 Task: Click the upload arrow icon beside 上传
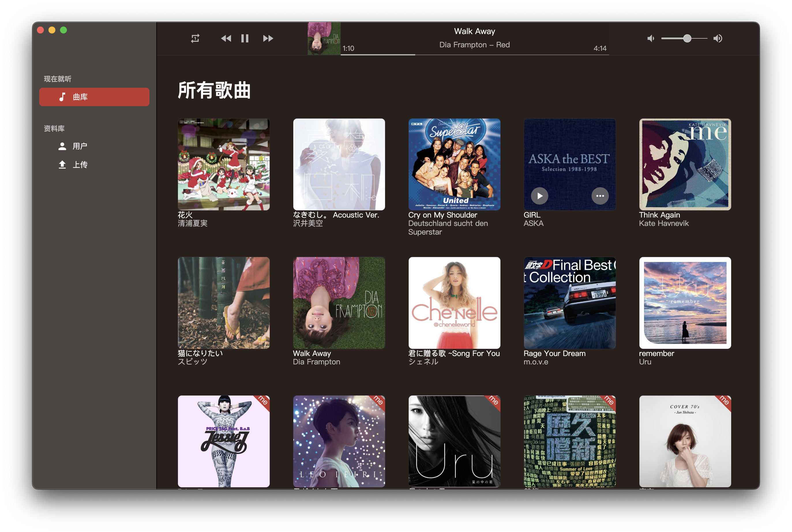click(x=62, y=165)
